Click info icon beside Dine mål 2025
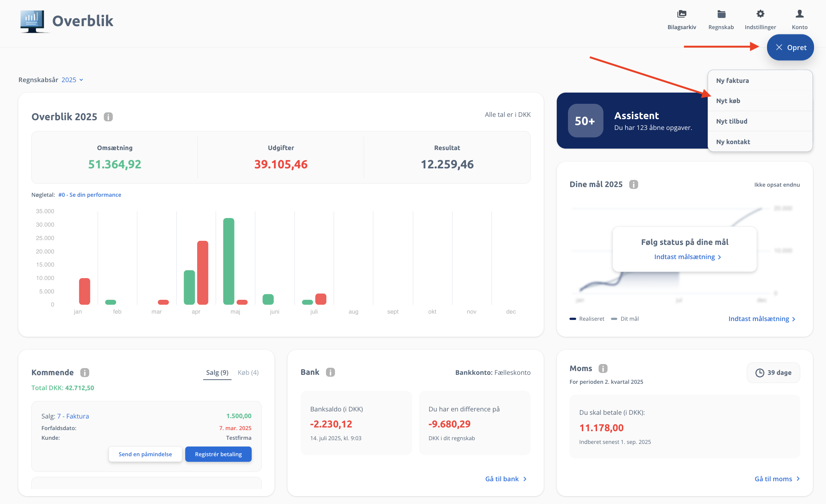The image size is (826, 504). pos(634,184)
